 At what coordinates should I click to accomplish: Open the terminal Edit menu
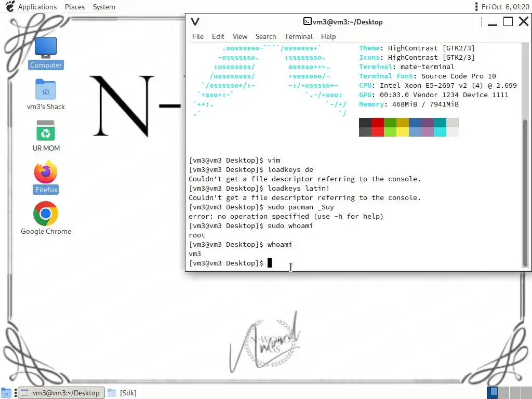(218, 36)
